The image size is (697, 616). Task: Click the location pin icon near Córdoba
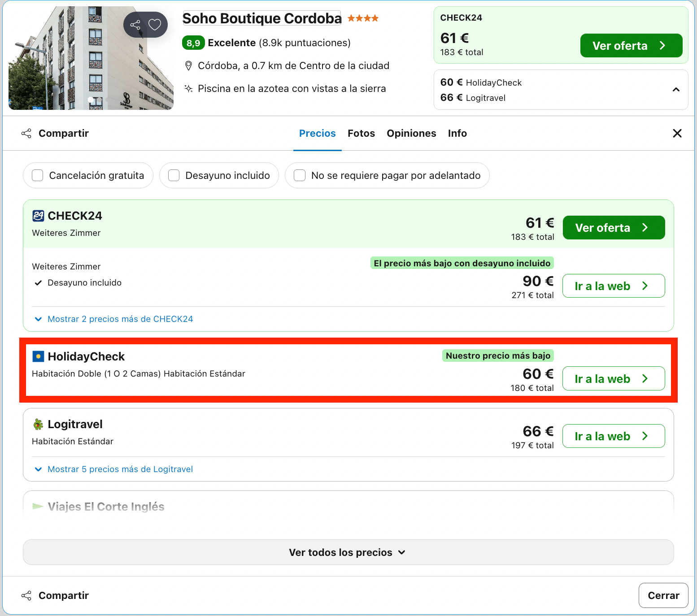[x=189, y=66]
